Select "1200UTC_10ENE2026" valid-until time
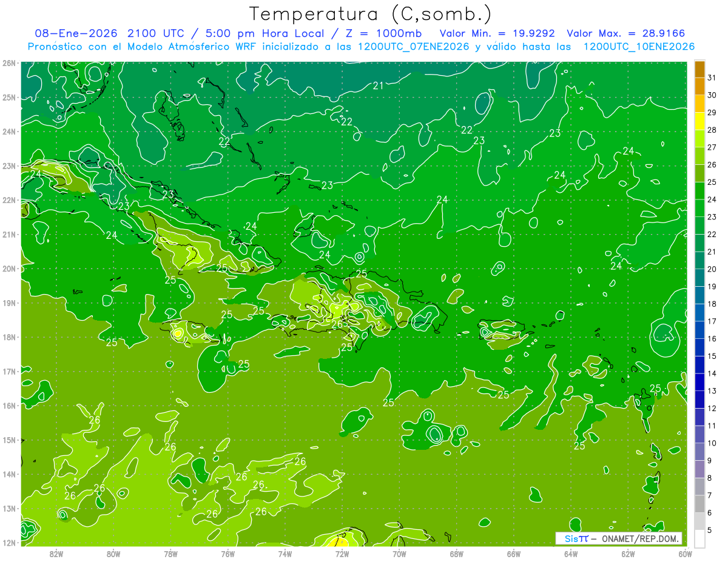The height and width of the screenshot is (562, 728). (x=639, y=47)
